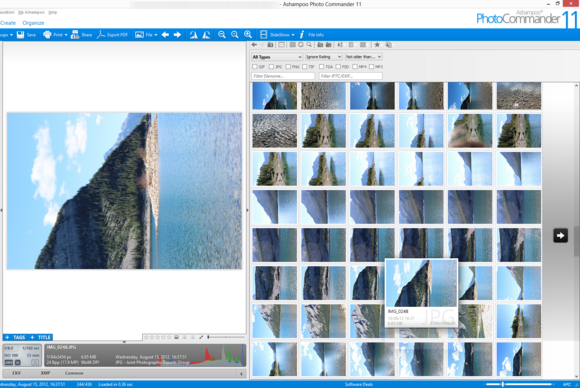Image resolution: width=580 pixels, height=388 pixels.
Task: Enable the PSD filter checkbox
Action: pyautogui.click(x=338, y=67)
